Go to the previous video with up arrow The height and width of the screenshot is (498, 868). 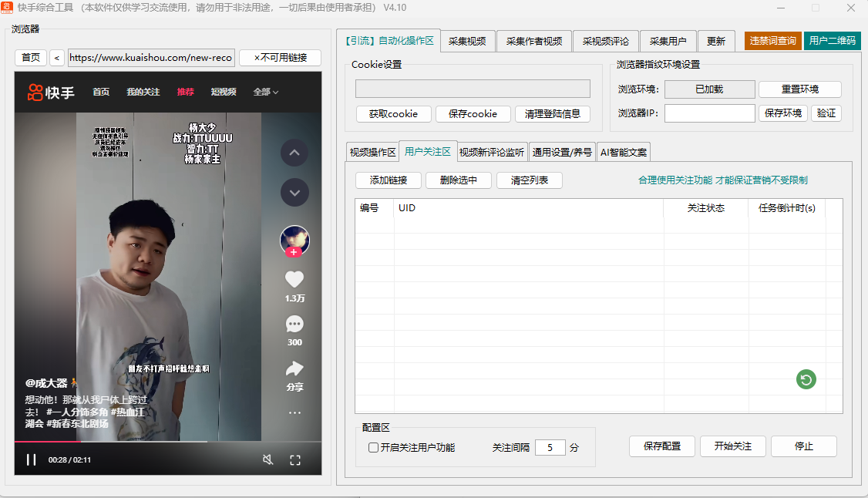tap(294, 153)
